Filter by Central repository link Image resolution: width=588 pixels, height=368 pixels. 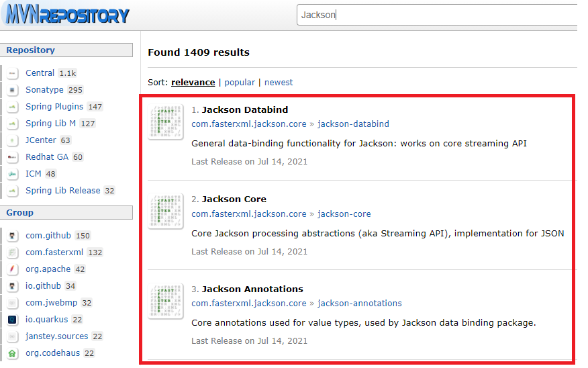point(40,73)
